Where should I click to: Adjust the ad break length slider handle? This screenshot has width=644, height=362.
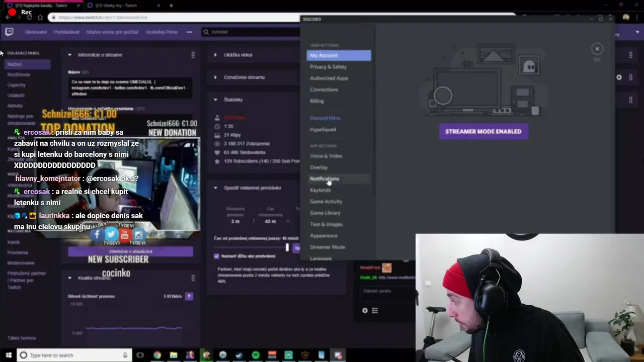[x=287, y=247]
